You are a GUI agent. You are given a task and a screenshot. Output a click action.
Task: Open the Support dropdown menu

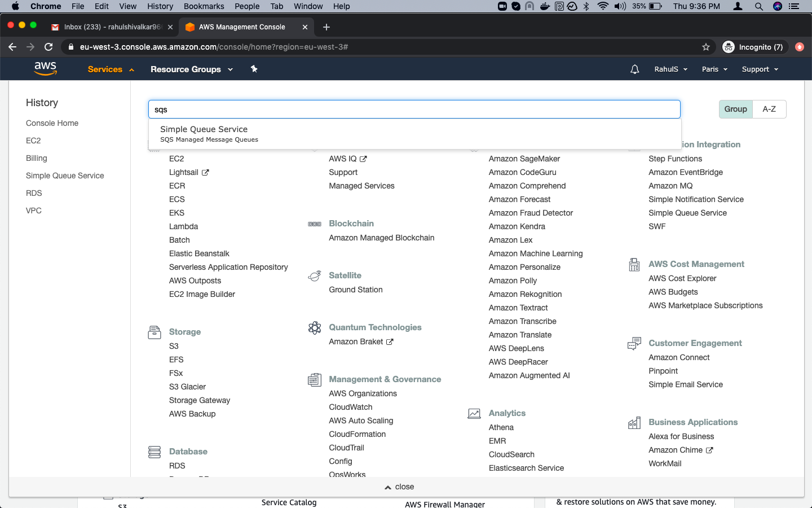pos(760,69)
